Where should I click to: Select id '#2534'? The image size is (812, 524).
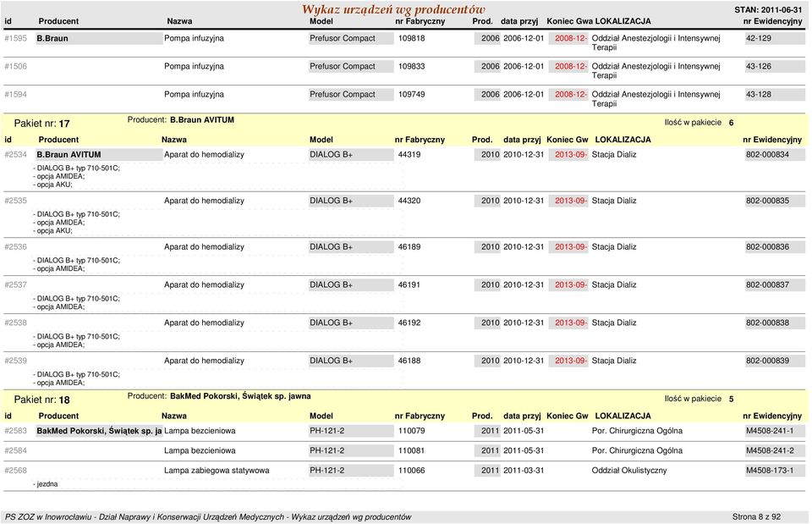[x=15, y=154]
